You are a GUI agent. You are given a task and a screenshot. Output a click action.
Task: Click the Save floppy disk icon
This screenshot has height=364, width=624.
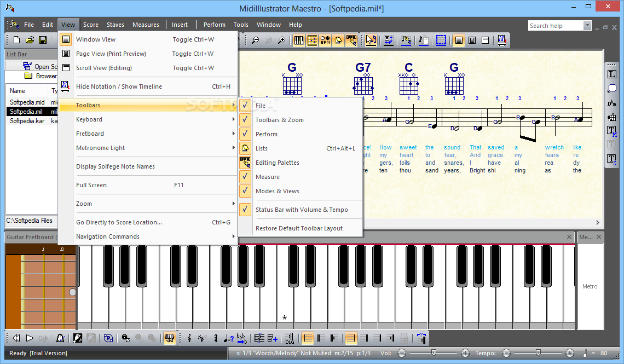coord(43,40)
